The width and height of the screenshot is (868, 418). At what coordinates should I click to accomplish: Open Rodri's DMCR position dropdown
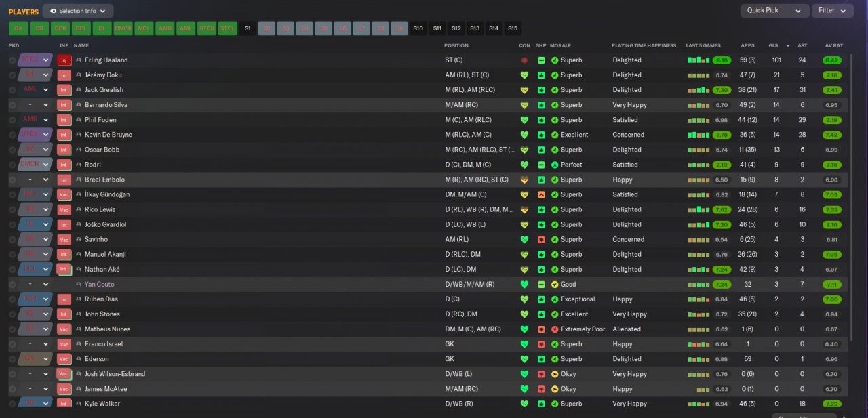[x=46, y=165]
